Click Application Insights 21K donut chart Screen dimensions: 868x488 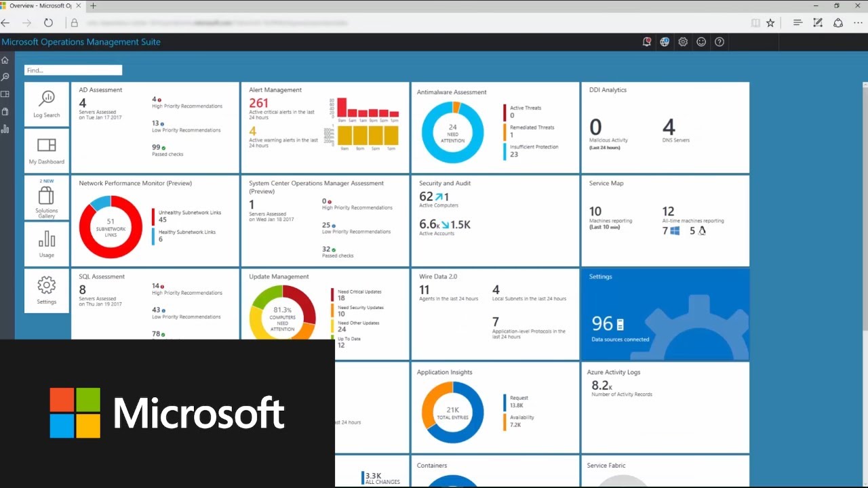coord(452,412)
